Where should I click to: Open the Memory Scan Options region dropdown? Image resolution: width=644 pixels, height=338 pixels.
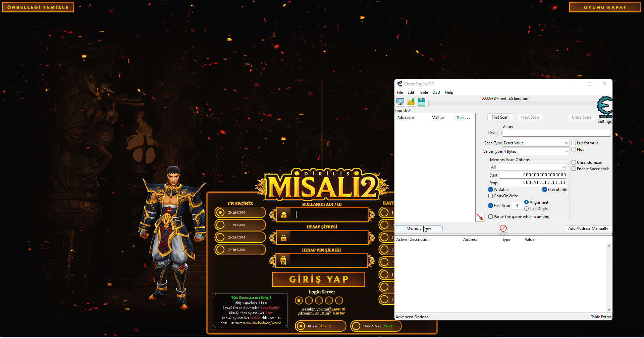click(528, 167)
